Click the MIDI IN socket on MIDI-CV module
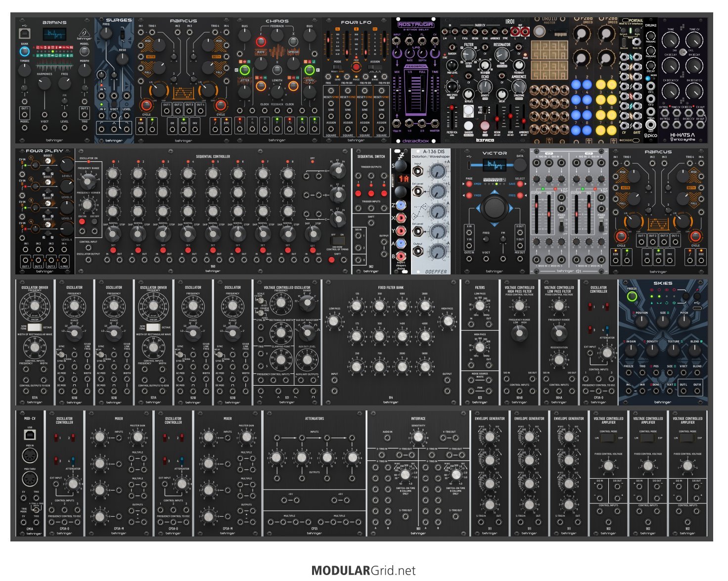This screenshot has width=728, height=581. pos(30,456)
